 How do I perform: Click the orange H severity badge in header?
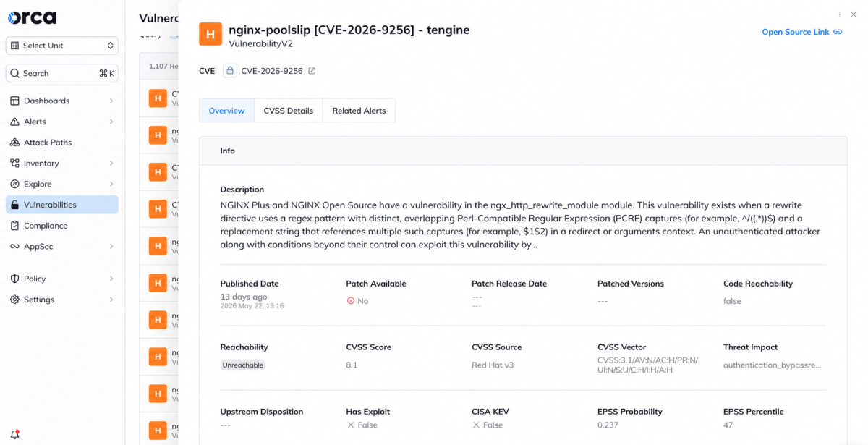210,34
